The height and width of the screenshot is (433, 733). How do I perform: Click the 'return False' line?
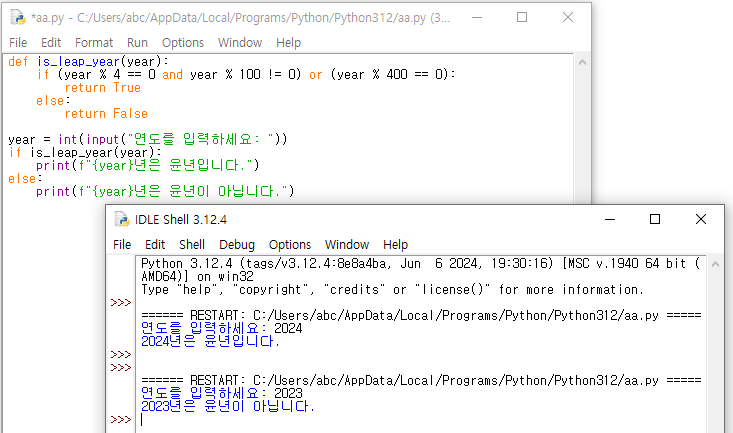pyautogui.click(x=106, y=114)
